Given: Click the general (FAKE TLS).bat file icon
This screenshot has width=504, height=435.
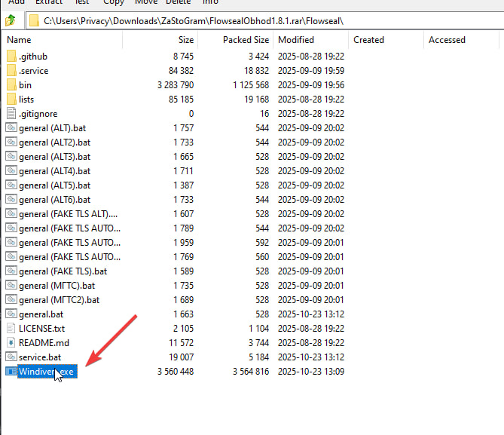Looking at the screenshot, I should [11, 271].
